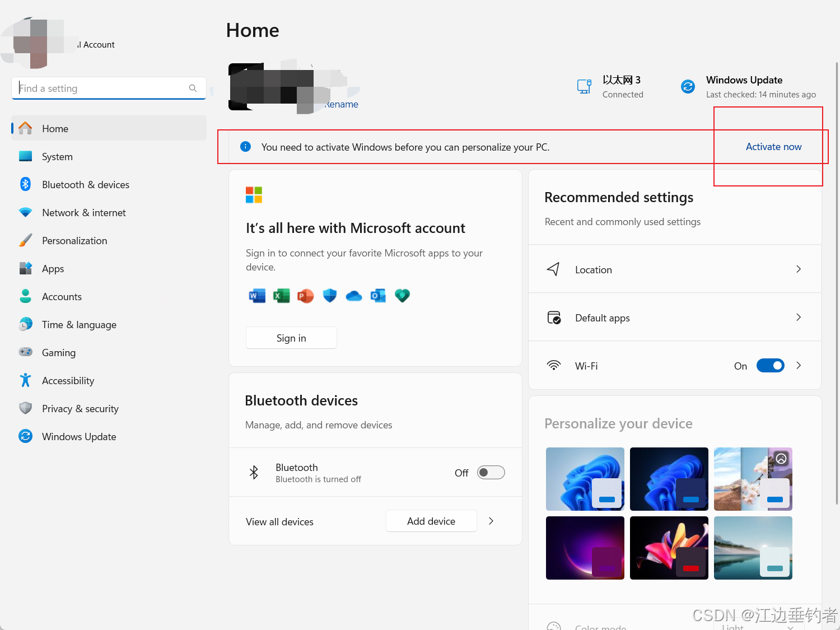This screenshot has height=630, width=840.
Task: Click the Windows Update sidebar icon
Action: click(25, 436)
